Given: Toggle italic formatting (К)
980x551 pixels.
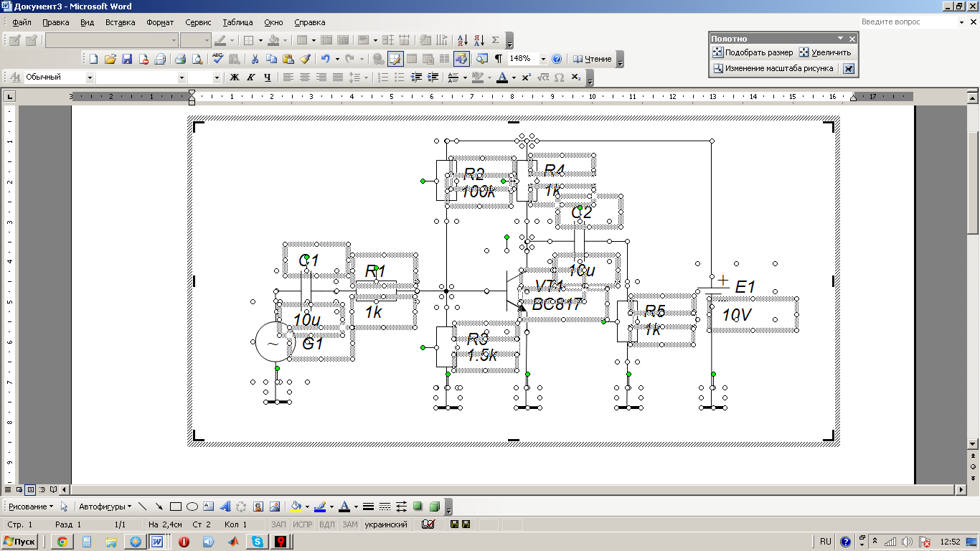Looking at the screenshot, I should point(250,77).
